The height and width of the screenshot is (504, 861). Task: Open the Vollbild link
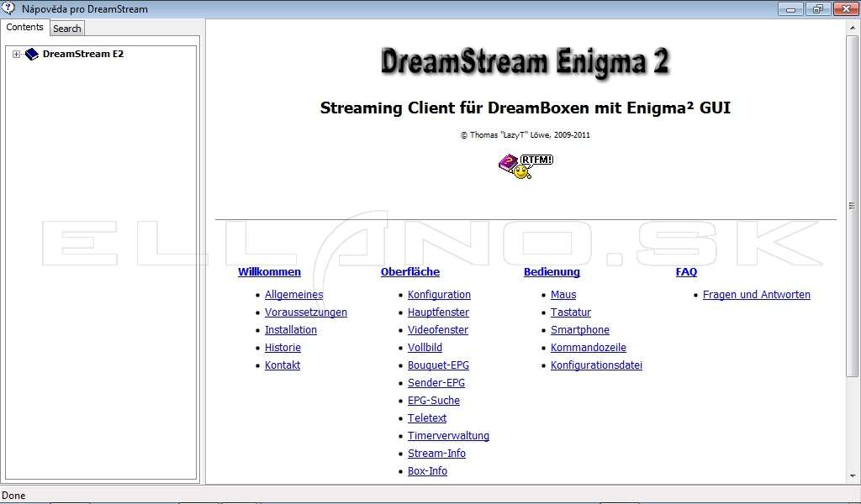425,347
